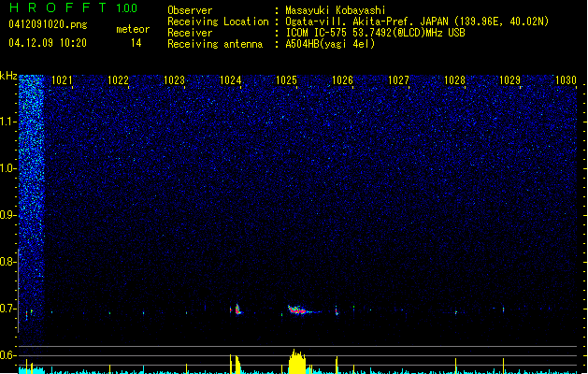Click the Receiving Location field label
Screen dimensions: 588x374
[218, 22]
